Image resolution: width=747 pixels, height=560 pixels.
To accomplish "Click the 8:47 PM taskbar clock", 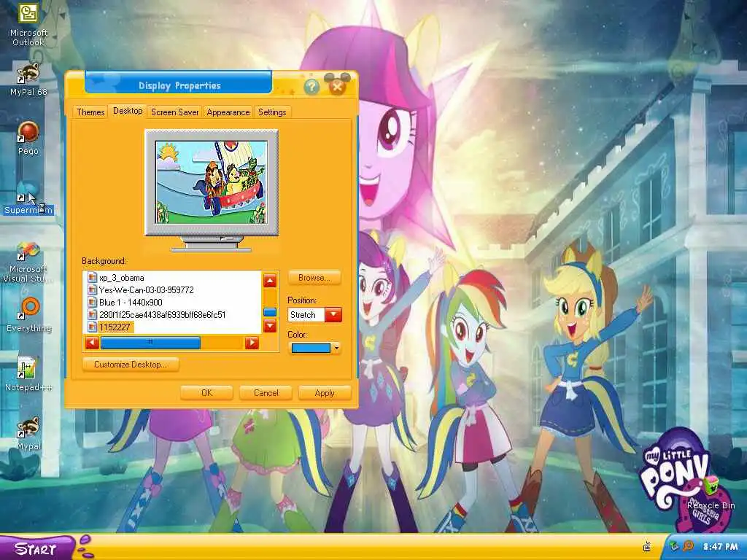I will tap(720, 547).
